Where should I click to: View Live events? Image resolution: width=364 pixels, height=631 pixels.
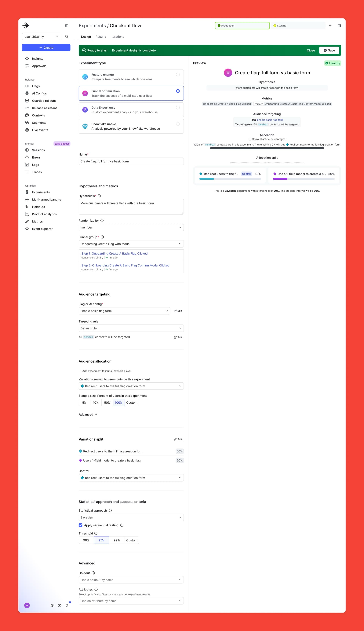pos(40,130)
